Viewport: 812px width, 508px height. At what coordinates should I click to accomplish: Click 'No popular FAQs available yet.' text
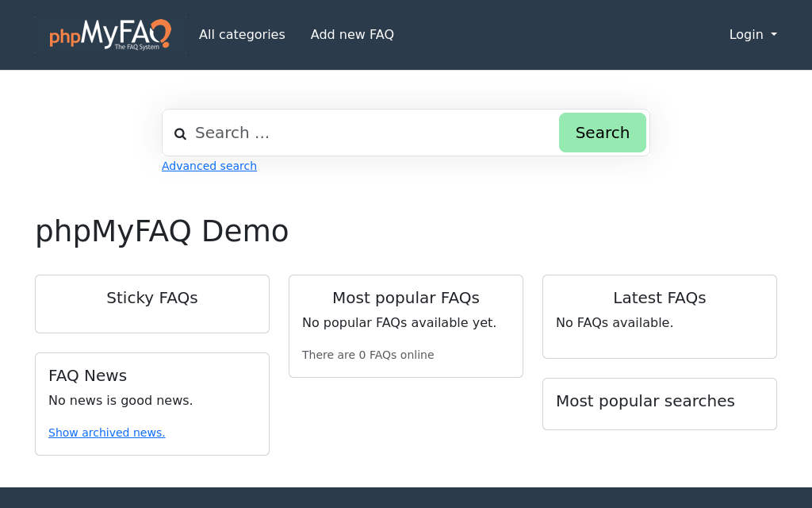pyautogui.click(x=400, y=323)
